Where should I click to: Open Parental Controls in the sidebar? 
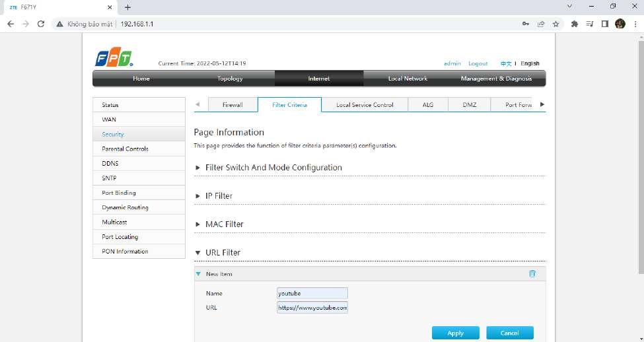click(139, 149)
